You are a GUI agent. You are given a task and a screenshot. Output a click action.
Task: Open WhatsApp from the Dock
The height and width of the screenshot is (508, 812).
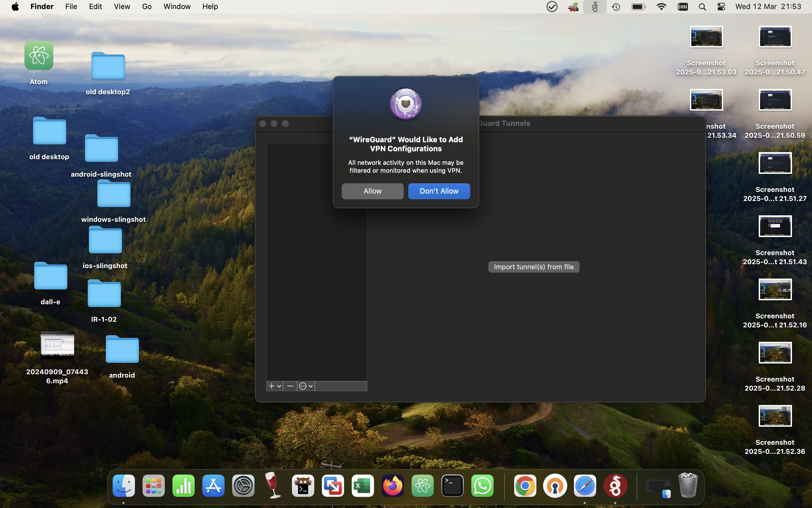[x=482, y=486]
